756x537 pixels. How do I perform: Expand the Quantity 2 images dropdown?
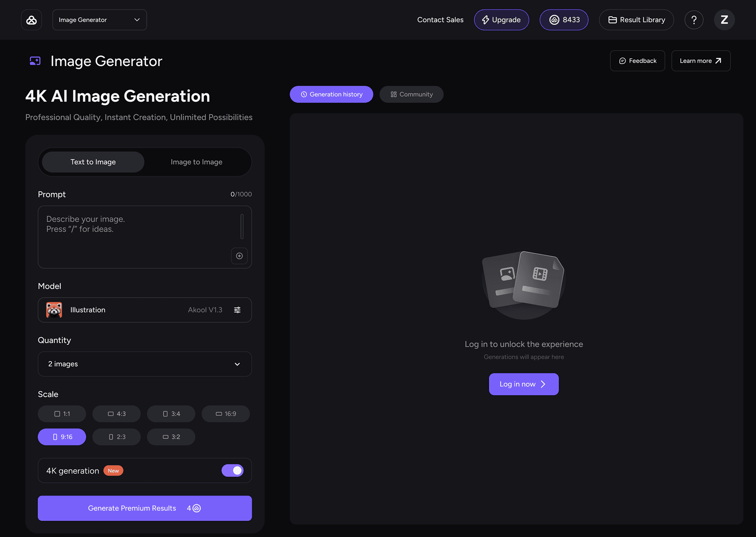(x=145, y=364)
